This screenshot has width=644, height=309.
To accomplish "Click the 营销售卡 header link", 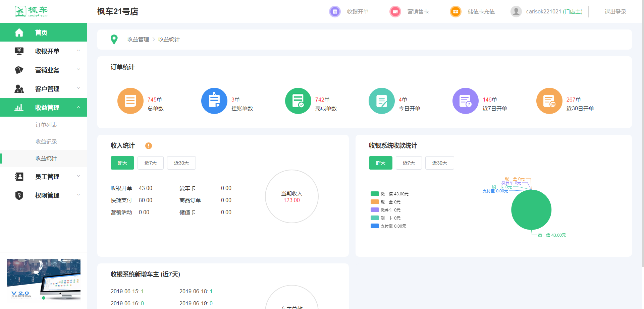I will click(x=418, y=12).
